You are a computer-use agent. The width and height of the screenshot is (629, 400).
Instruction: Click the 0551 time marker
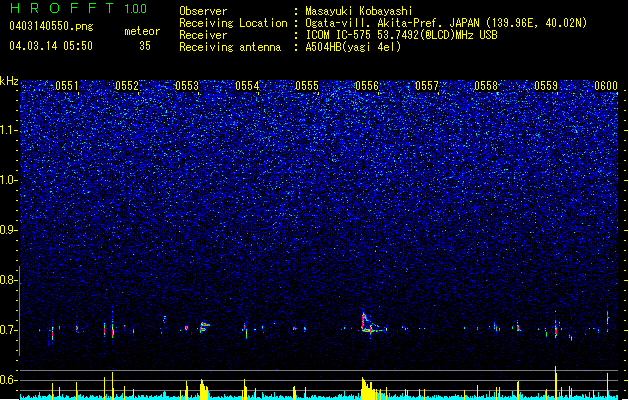pos(67,86)
